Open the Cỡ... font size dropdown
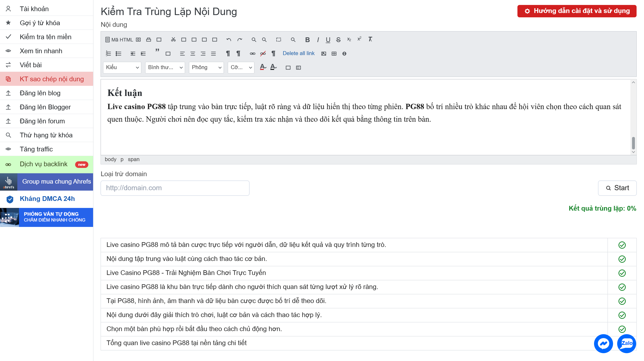The image size is (644, 361). (x=241, y=67)
